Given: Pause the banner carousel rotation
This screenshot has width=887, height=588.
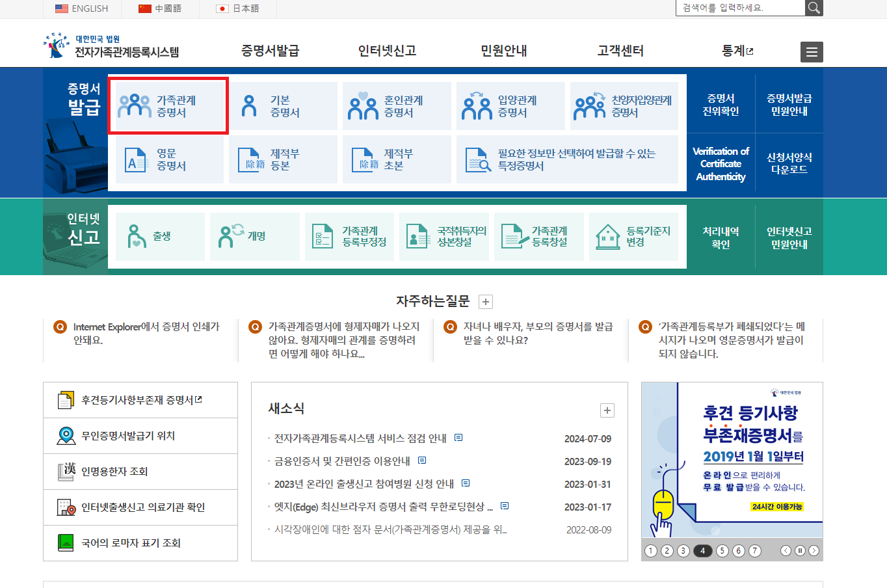Looking at the screenshot, I should (801, 550).
